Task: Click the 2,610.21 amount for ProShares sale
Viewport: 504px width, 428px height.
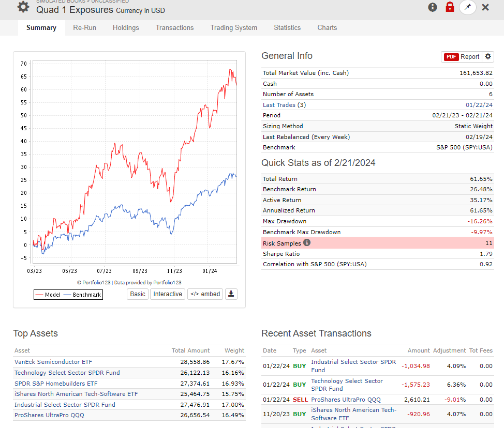Action: click(x=417, y=400)
